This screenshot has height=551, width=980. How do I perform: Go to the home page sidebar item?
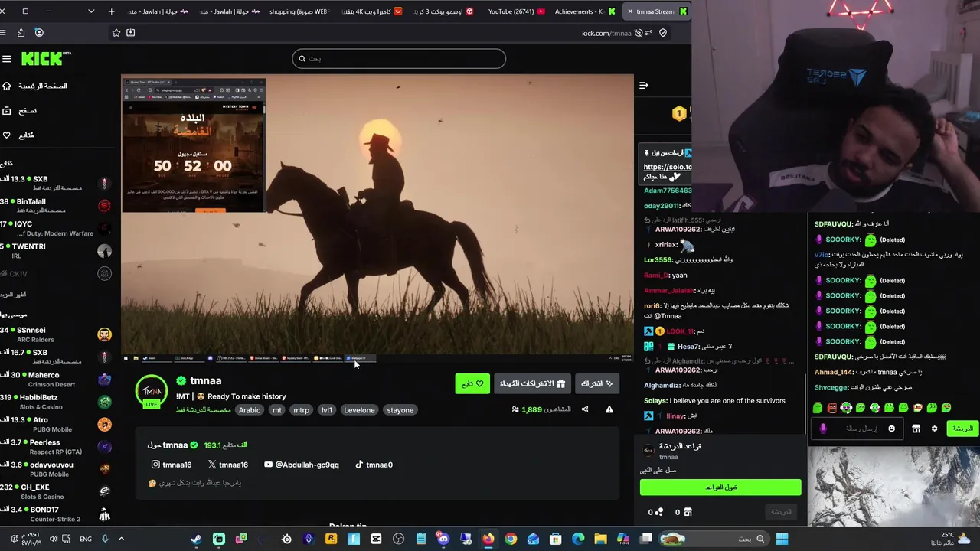coord(35,86)
